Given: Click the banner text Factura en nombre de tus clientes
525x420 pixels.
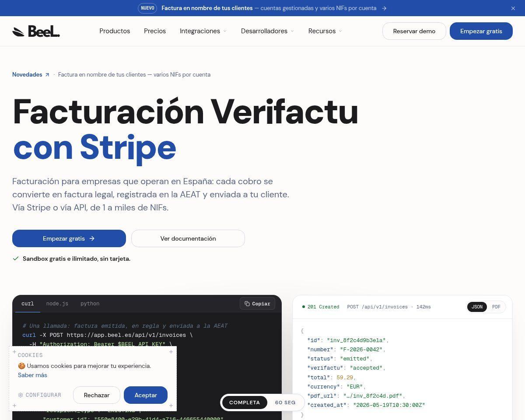Looking at the screenshot, I should [x=207, y=8].
